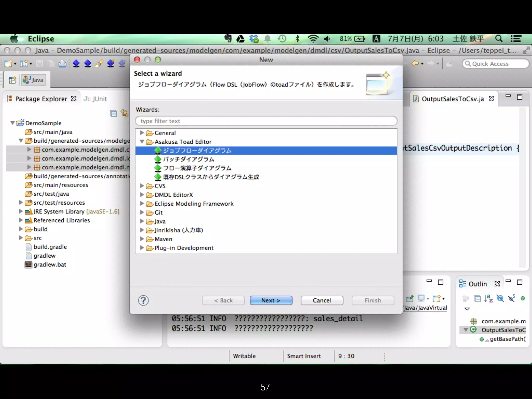Open Spotlight search in macOS menu bar
The image size is (532, 399).
coord(498,39)
